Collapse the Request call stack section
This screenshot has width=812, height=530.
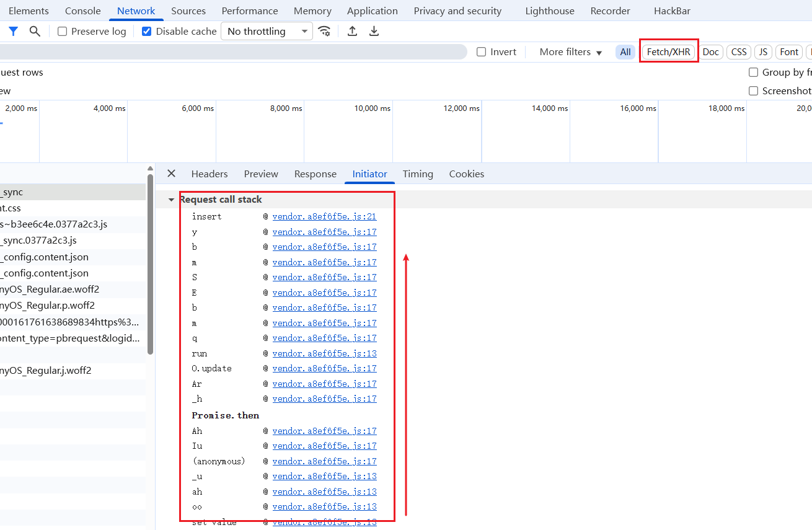tap(172, 200)
